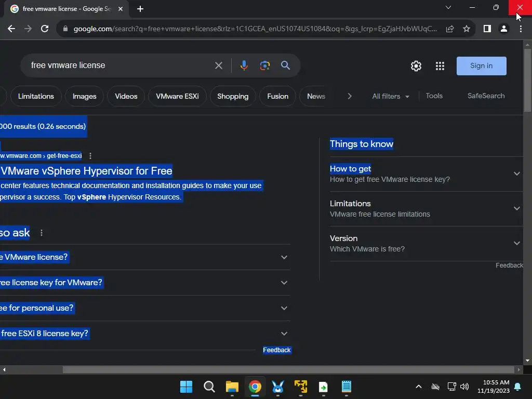Click Feedback under People also ask
This screenshot has width=532, height=399.
277,350
